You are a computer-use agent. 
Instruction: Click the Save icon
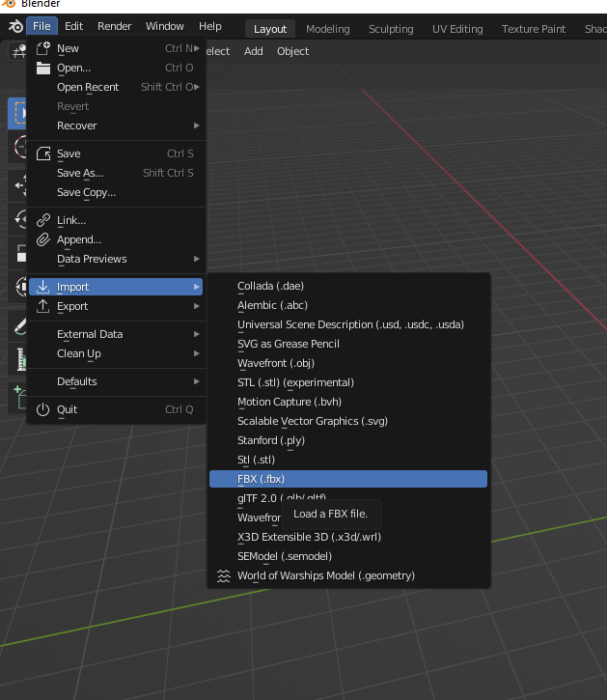[x=42, y=154]
